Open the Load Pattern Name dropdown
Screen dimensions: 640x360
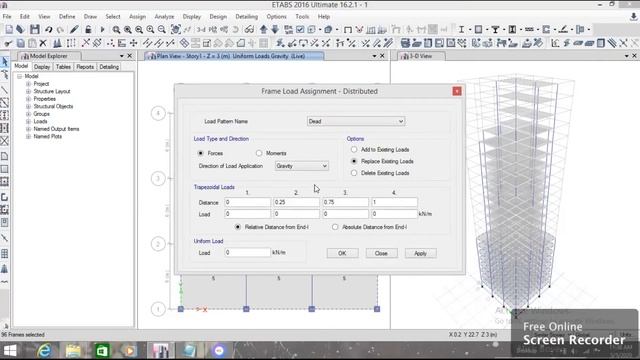click(x=356, y=121)
